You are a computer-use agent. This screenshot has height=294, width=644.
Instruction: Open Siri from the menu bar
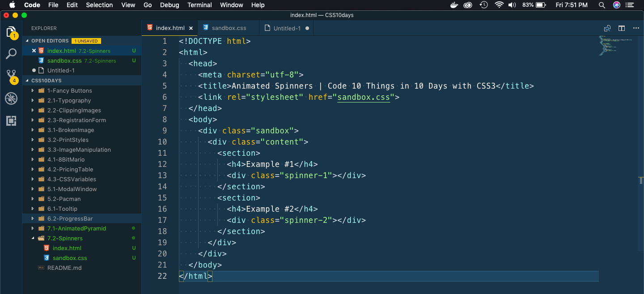point(617,5)
